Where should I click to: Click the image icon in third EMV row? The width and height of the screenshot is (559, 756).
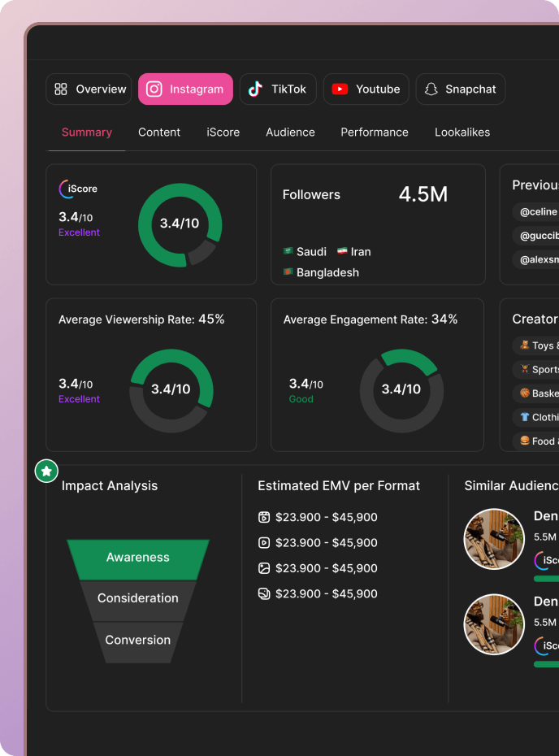pyautogui.click(x=264, y=568)
